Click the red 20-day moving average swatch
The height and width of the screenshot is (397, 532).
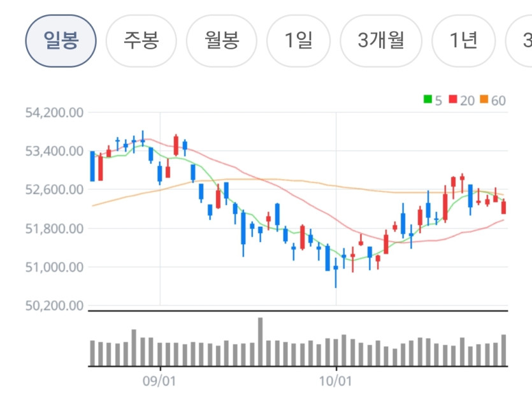coord(453,99)
